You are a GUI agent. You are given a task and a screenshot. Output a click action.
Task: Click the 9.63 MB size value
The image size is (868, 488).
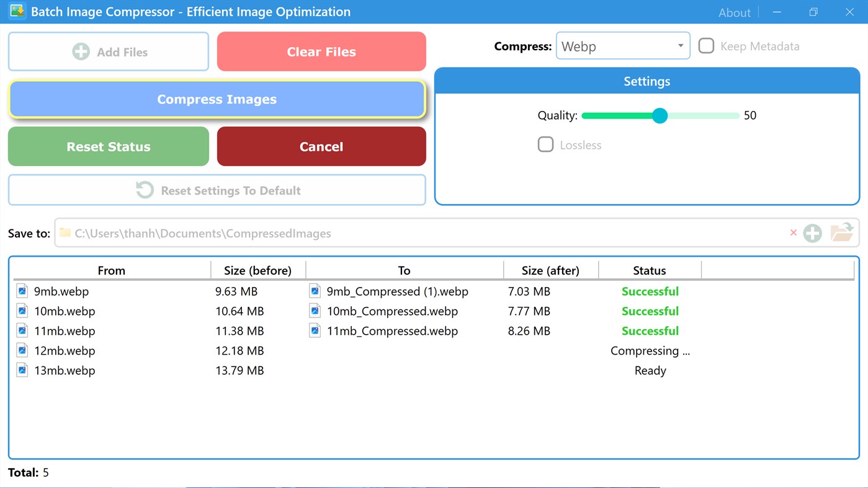(236, 291)
